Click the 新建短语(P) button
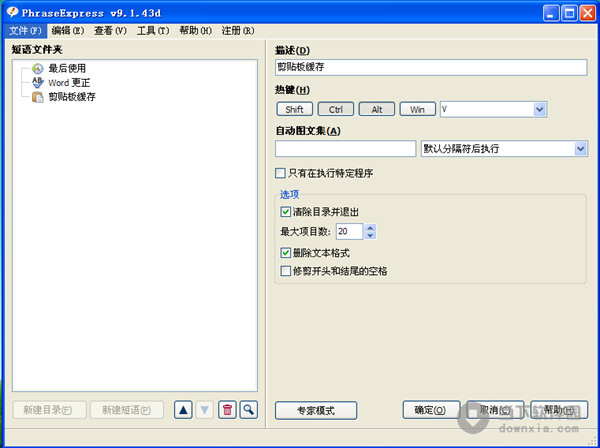600x448 pixels. [127, 410]
